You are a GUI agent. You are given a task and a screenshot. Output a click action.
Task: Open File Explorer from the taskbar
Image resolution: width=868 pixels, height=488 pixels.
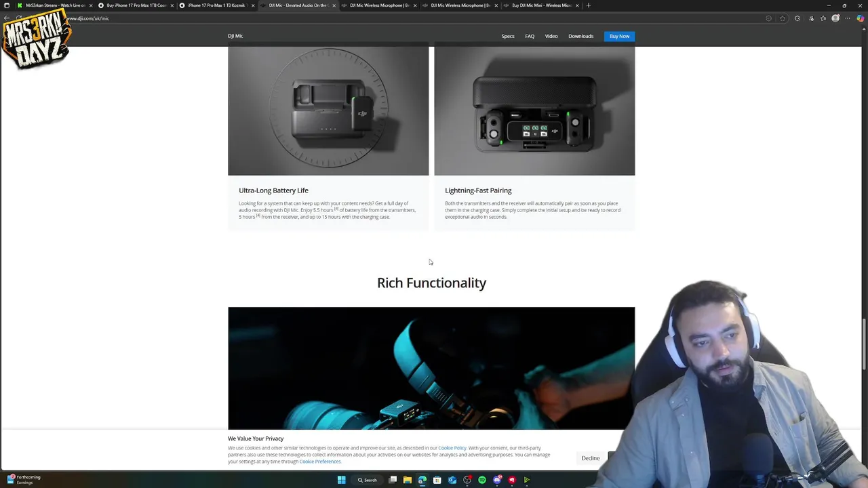408,480
